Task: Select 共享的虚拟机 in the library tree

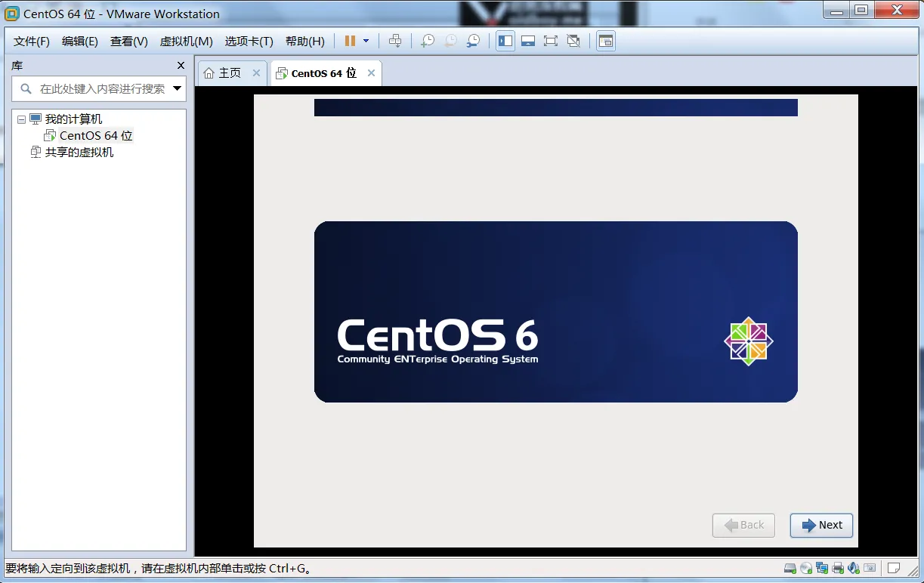Action: pyautogui.click(x=79, y=153)
